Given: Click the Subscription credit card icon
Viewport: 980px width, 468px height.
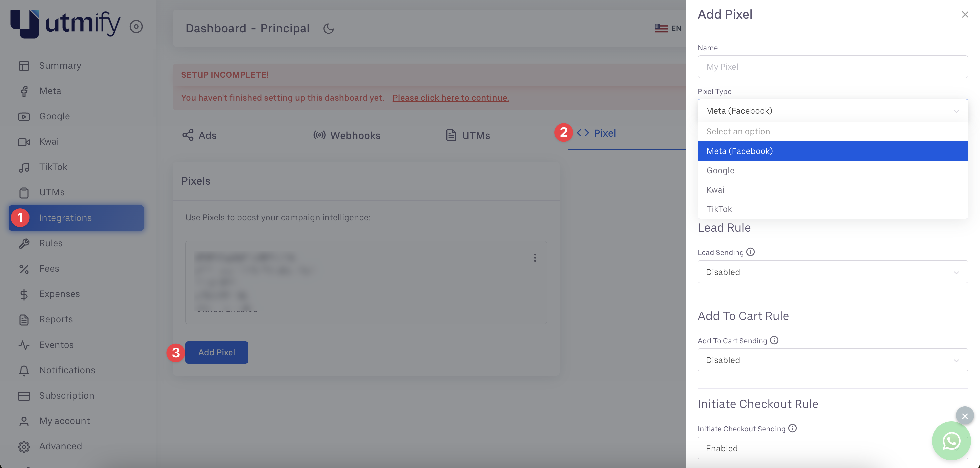Looking at the screenshot, I should [24, 396].
